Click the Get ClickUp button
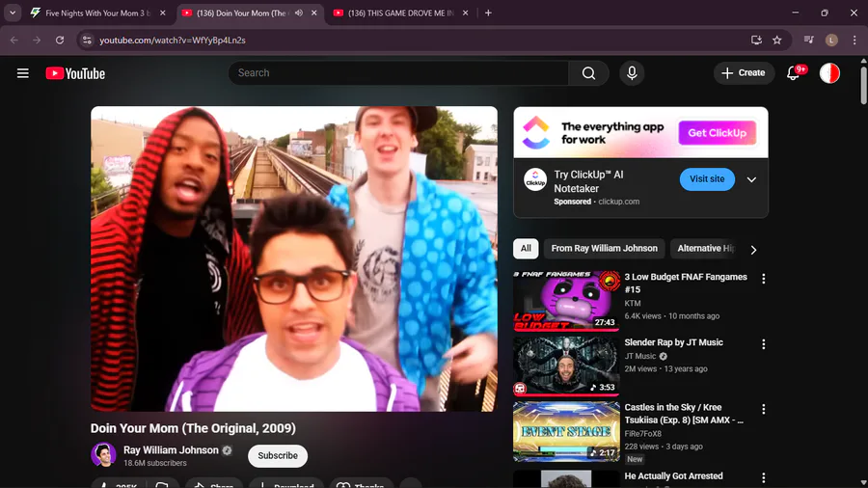 point(717,133)
